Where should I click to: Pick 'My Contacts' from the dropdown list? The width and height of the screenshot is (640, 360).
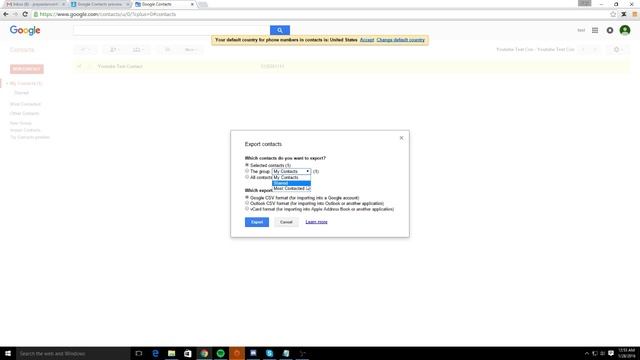click(x=291, y=178)
